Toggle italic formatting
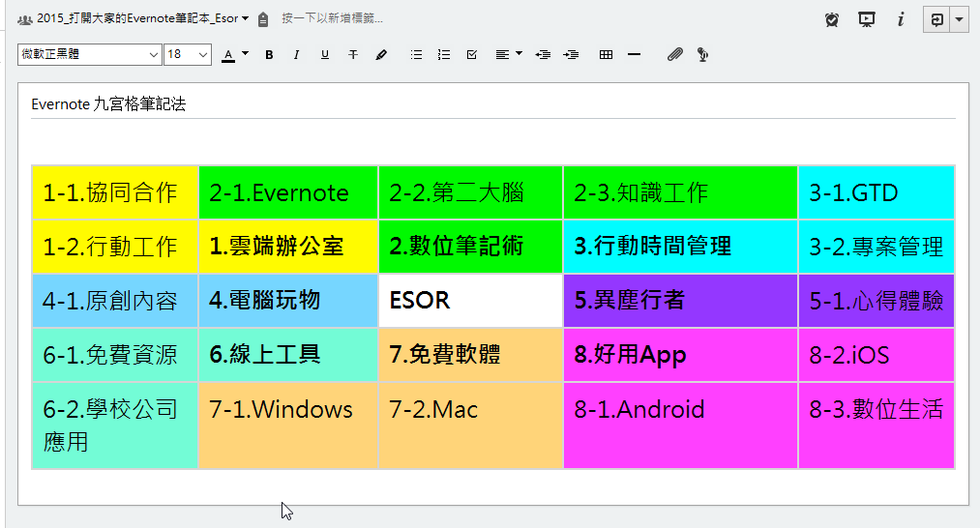Screen dimensions: 980x528 (x=296, y=55)
